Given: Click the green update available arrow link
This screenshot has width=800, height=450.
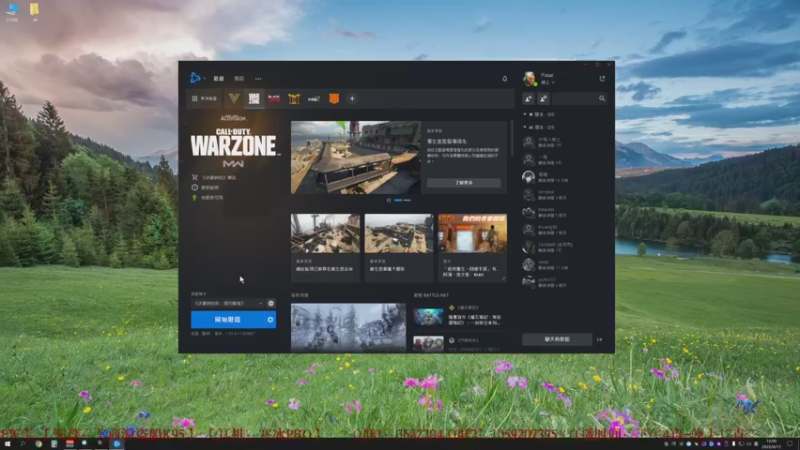Looking at the screenshot, I should coord(207,197).
